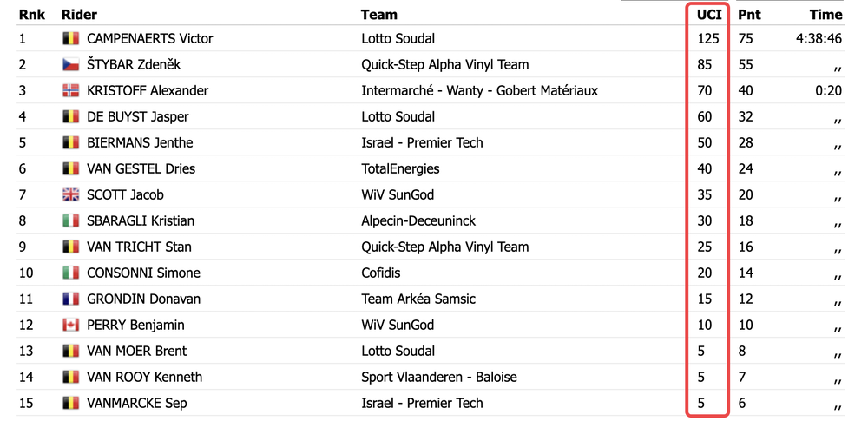
Task: Click the Italian flag beside CONSONNI Simone
Action: pyautogui.click(x=71, y=273)
